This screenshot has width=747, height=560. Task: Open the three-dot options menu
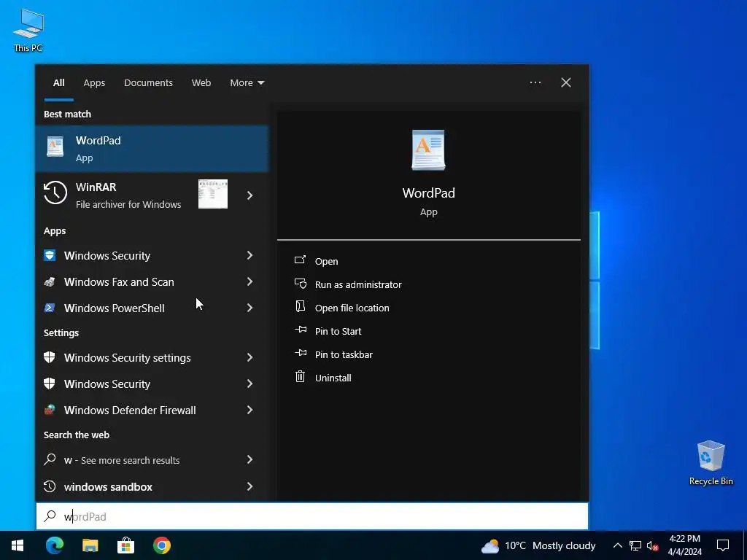535,82
